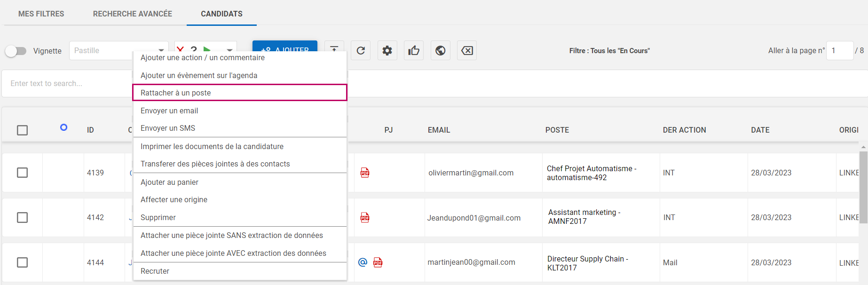868x285 pixels.
Task: Click the thumbs-up icon button
Action: click(414, 50)
